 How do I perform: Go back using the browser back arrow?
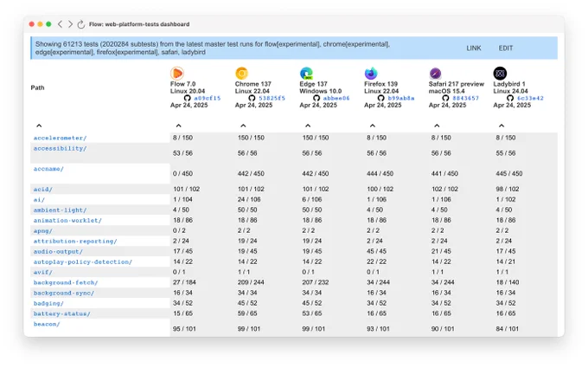(60, 24)
